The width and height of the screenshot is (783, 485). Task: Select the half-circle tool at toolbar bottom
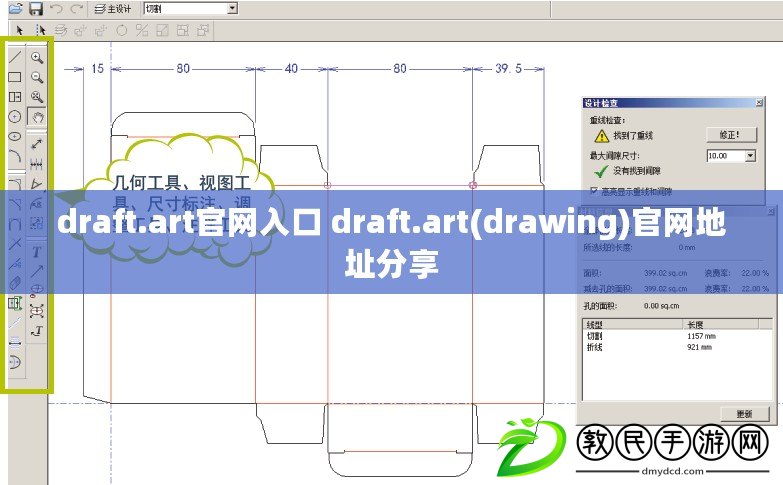coord(15,362)
